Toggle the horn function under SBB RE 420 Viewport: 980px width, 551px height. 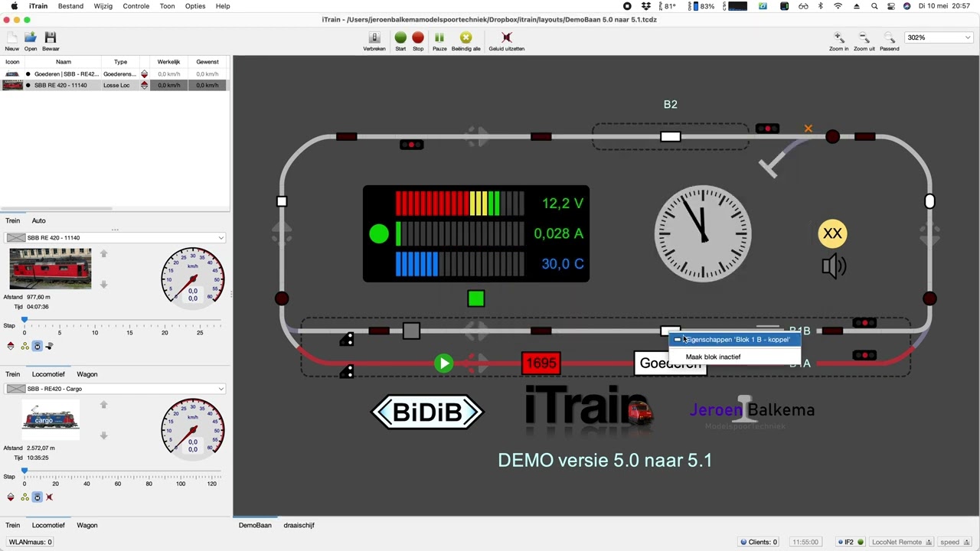tap(49, 346)
